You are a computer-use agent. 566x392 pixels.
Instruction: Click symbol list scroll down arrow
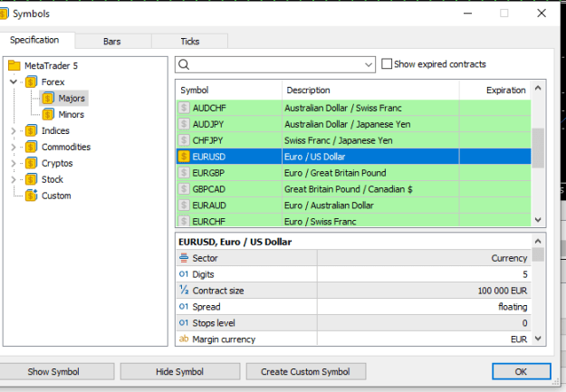coord(538,219)
